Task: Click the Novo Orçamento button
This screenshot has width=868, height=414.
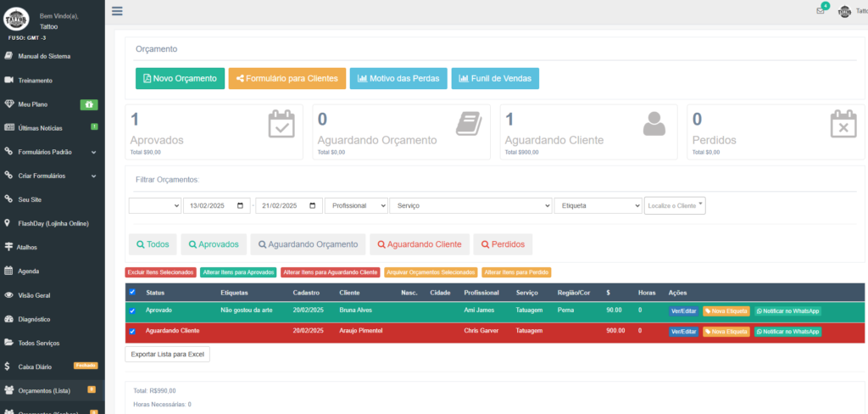Action: click(x=180, y=79)
